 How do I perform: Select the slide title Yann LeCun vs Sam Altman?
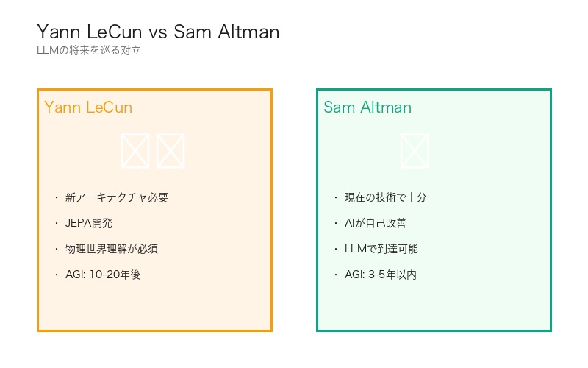[158, 32]
